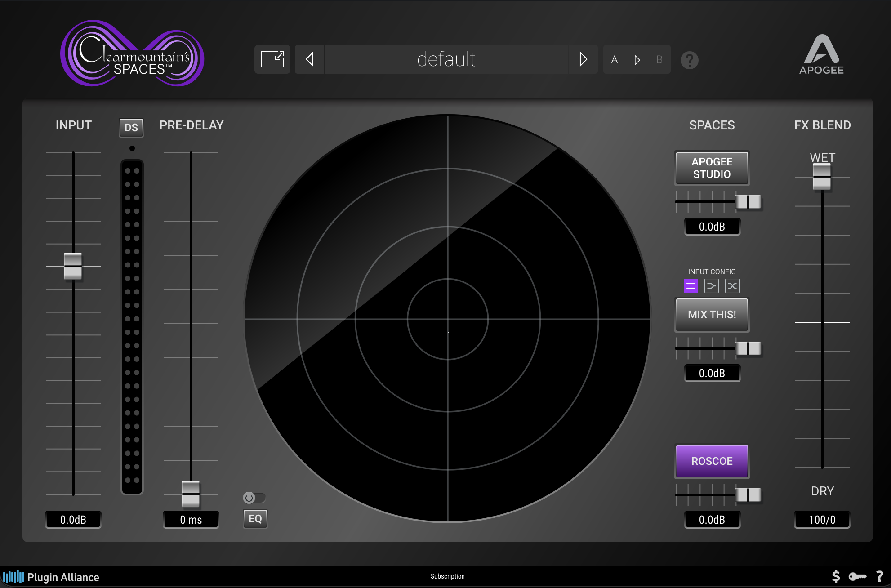Click Roscoe 0.0dB value field
This screenshot has height=588, width=891.
point(712,520)
